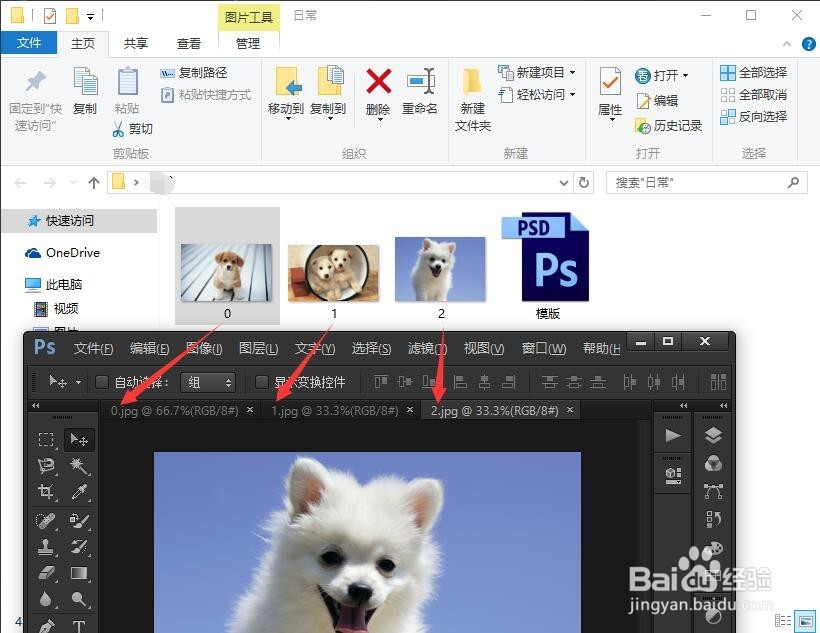Open the Move tool preset picker arrow
Viewport: 820px width, 633px height.
[x=78, y=382]
